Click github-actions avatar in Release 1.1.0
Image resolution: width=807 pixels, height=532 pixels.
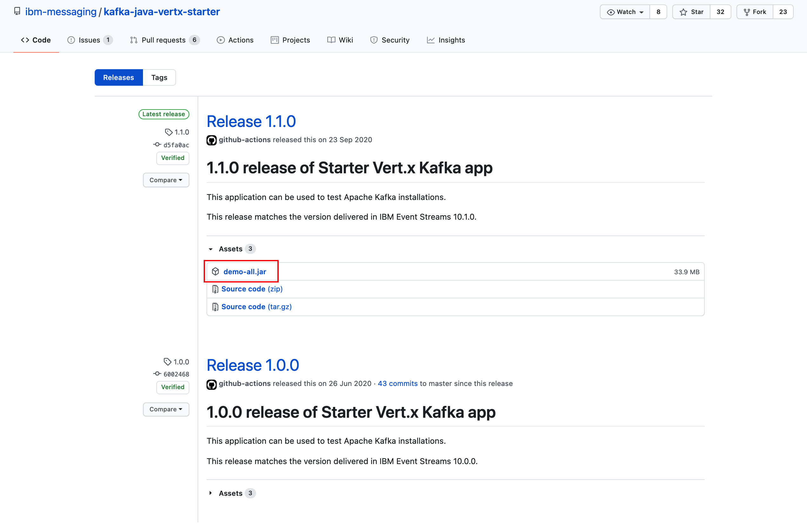coord(212,140)
